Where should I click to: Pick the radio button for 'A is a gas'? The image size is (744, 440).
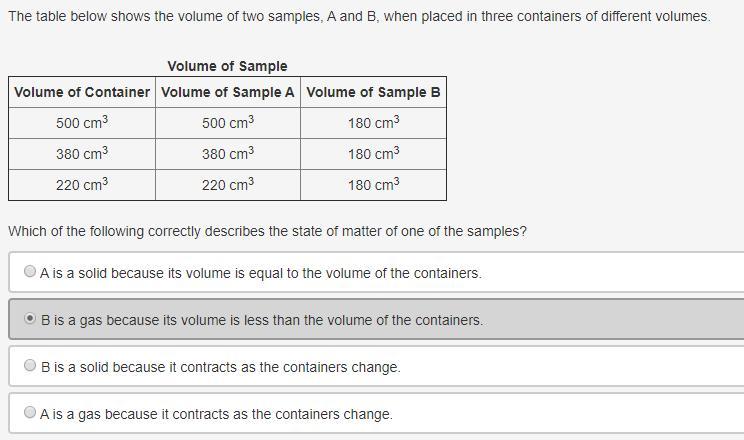[x=30, y=412]
